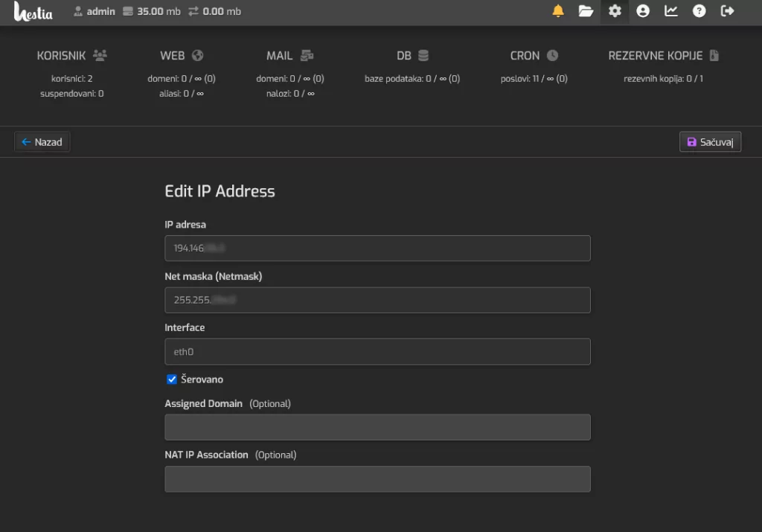Viewport: 762px width, 532px height.
Task: Click into the NAT IP Association field
Action: coord(377,479)
